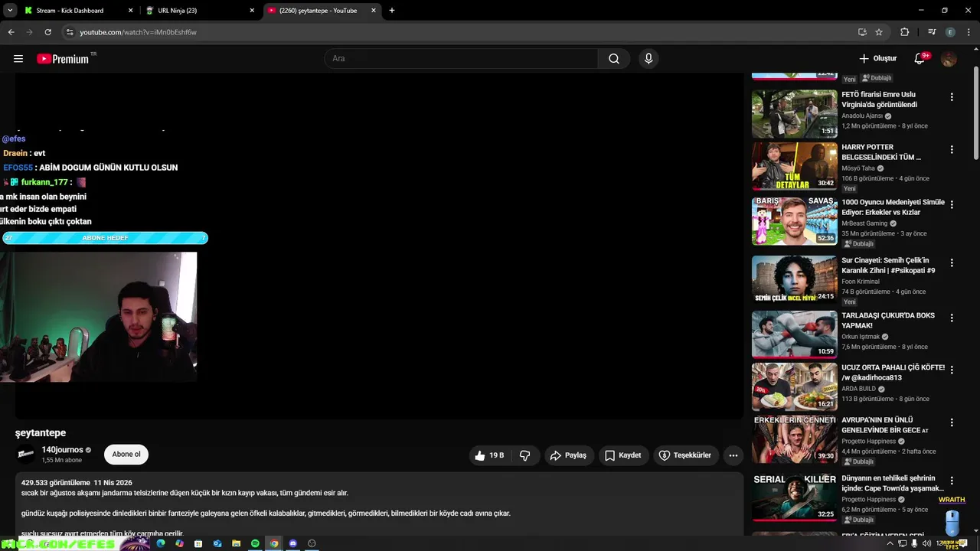980x551 pixels.
Task: Click the search magnifier button
Action: click(x=614, y=59)
